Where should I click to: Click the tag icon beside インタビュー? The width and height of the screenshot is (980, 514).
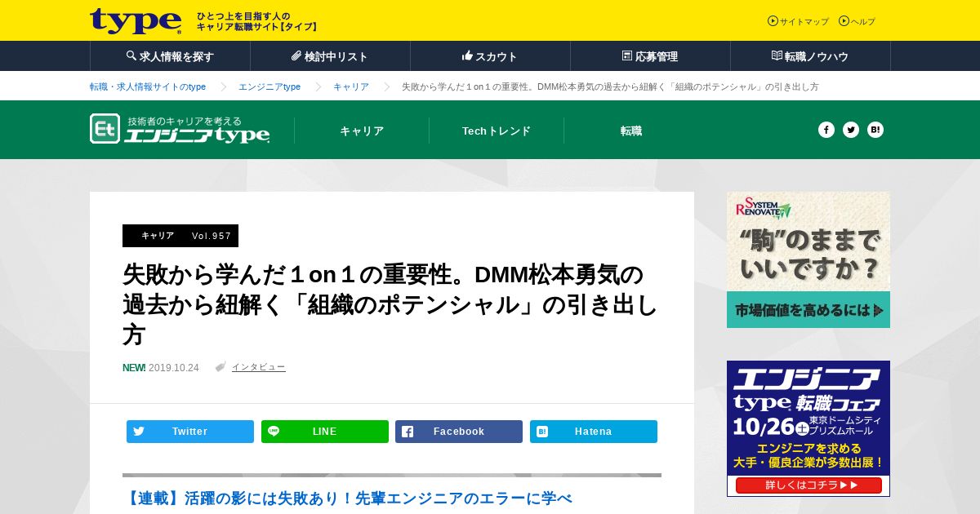220,367
